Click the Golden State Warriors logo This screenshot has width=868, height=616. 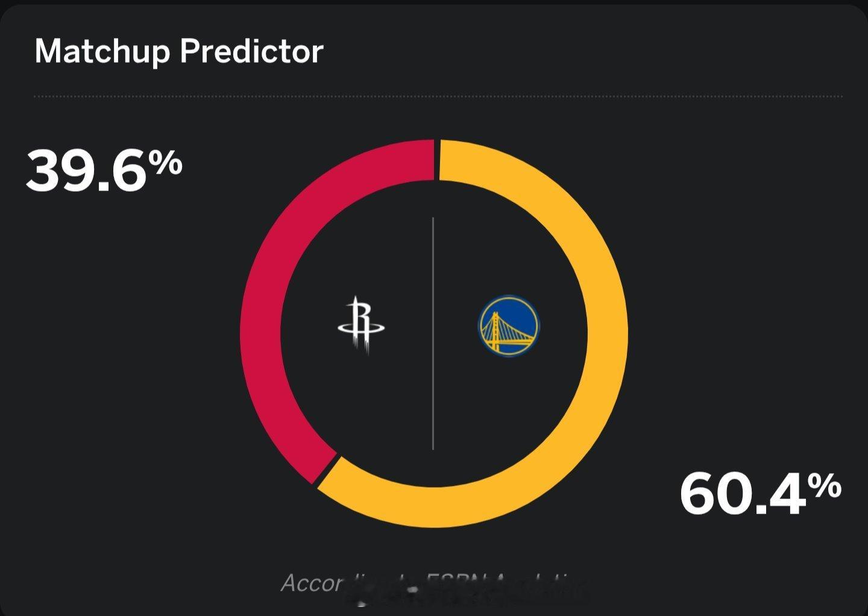509,326
